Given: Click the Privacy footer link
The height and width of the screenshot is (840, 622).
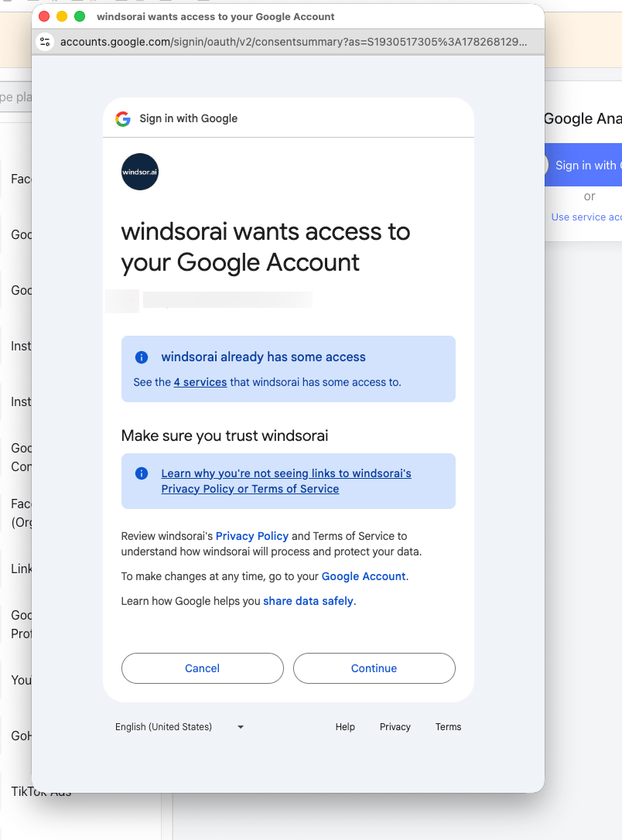Looking at the screenshot, I should click(395, 727).
